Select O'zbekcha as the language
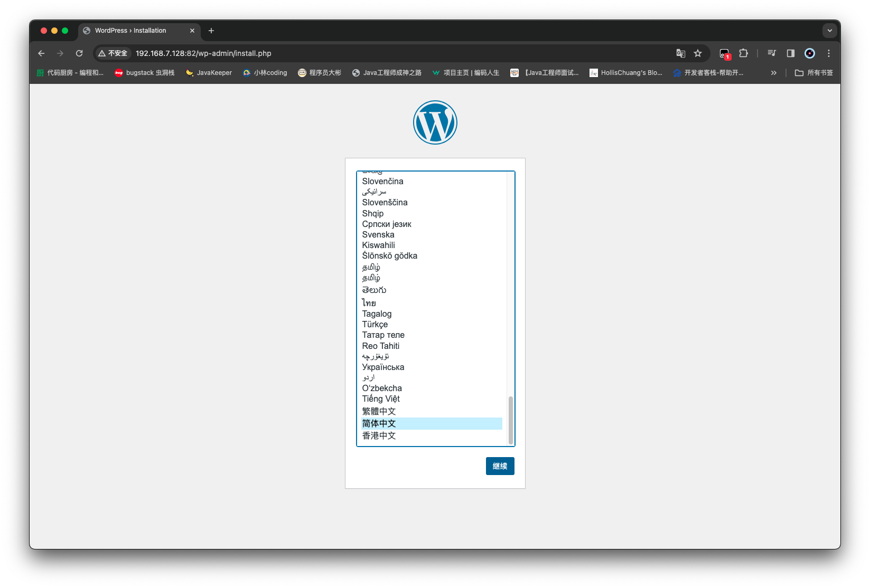The image size is (870, 588). [x=432, y=388]
